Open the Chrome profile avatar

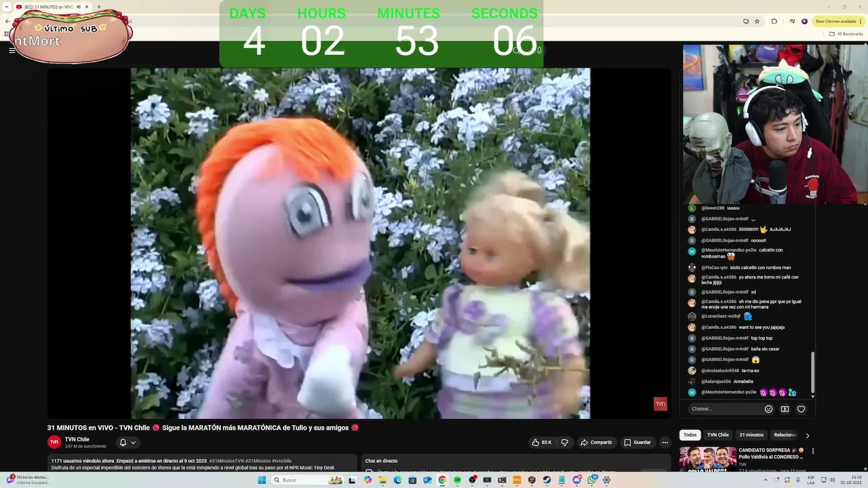[x=804, y=21]
